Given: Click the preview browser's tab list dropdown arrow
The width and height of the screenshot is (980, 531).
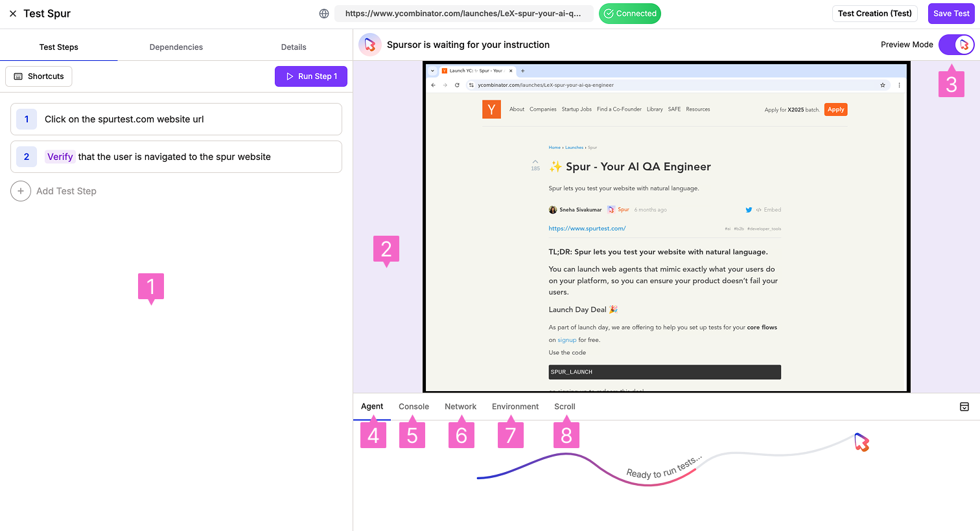Looking at the screenshot, I should [x=433, y=71].
